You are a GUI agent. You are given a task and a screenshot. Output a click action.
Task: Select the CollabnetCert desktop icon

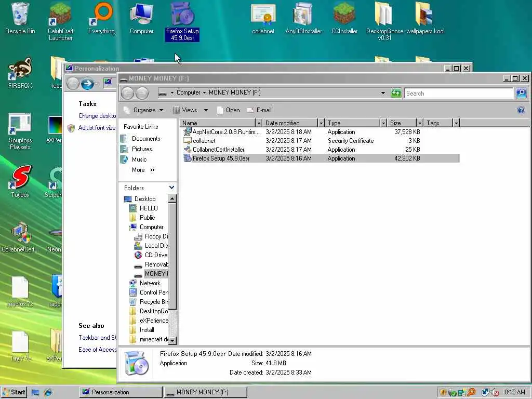(x=20, y=237)
